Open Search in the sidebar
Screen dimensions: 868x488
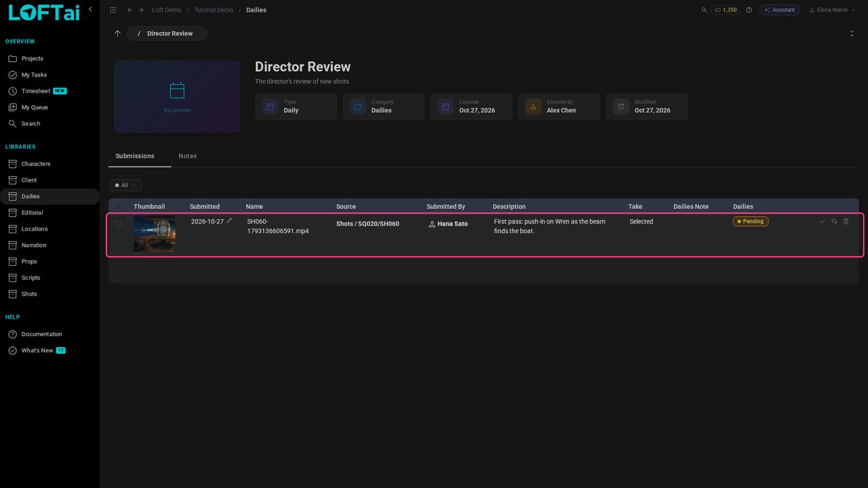pos(50,123)
